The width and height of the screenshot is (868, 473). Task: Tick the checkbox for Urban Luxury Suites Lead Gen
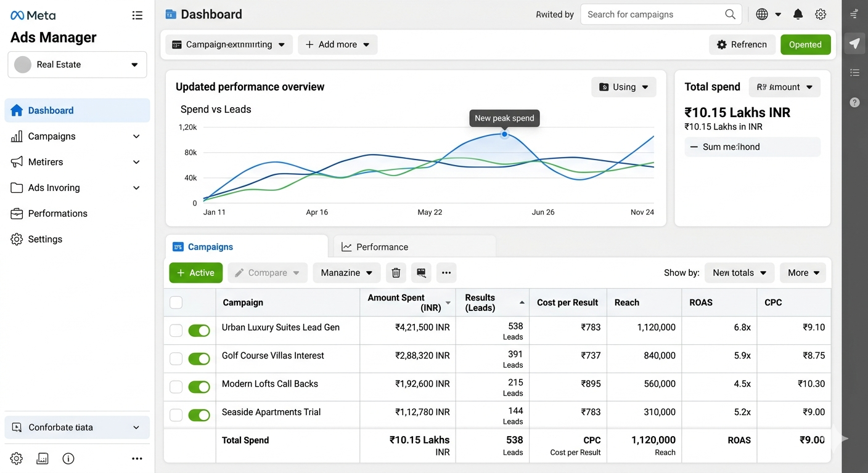pyautogui.click(x=176, y=331)
